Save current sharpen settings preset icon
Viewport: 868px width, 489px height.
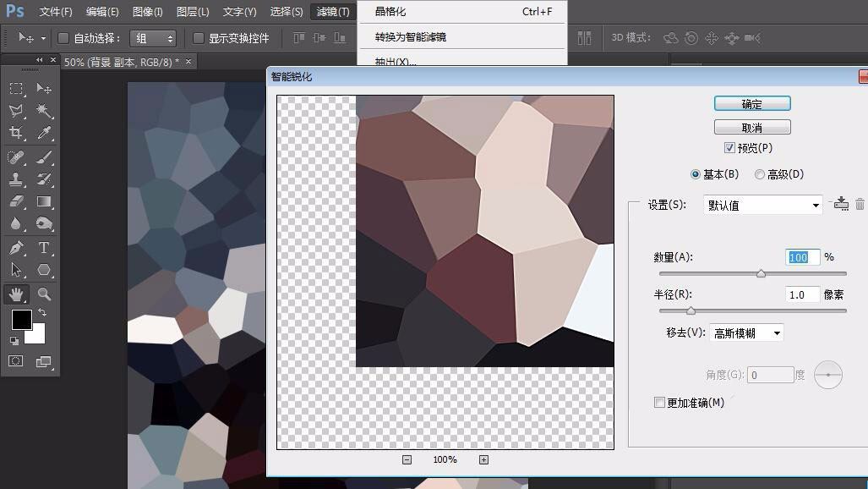[x=841, y=204]
